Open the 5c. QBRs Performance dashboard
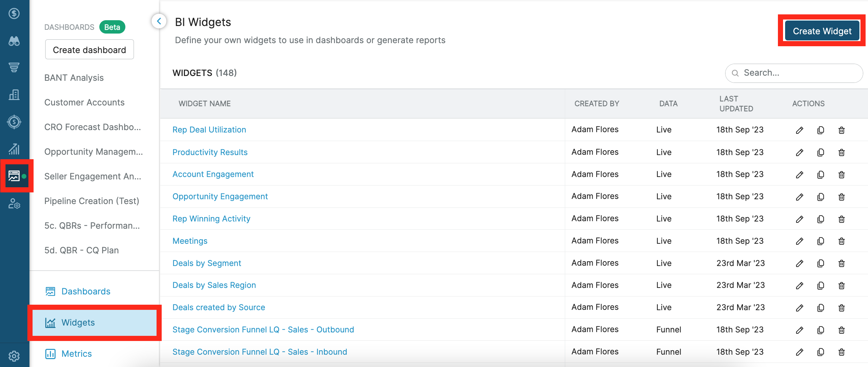Viewport: 868px width, 367px height. [x=92, y=226]
